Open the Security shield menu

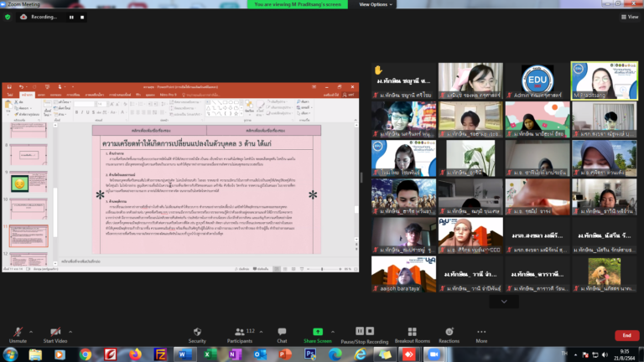pos(197,332)
